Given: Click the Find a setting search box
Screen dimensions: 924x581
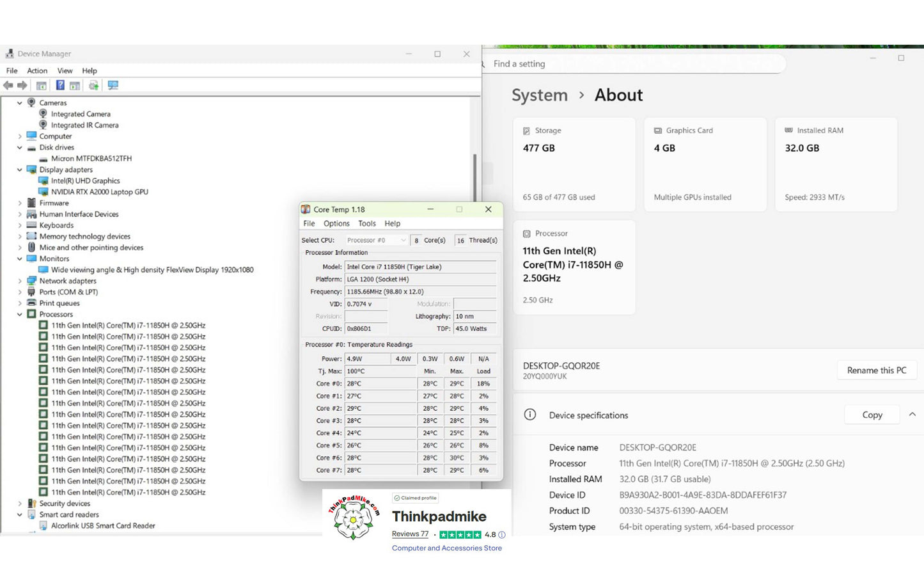Looking at the screenshot, I should click(633, 64).
